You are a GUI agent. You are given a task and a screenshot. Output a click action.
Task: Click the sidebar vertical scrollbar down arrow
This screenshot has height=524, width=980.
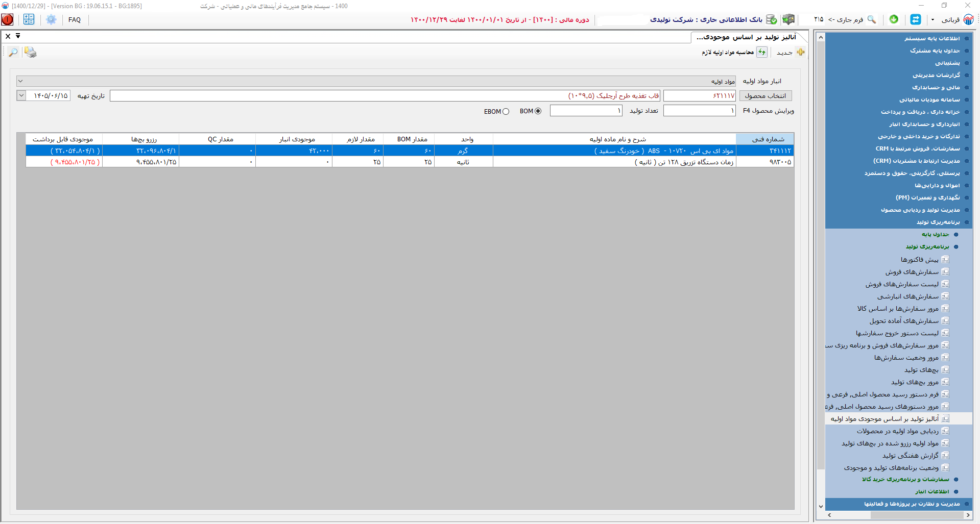point(821,506)
